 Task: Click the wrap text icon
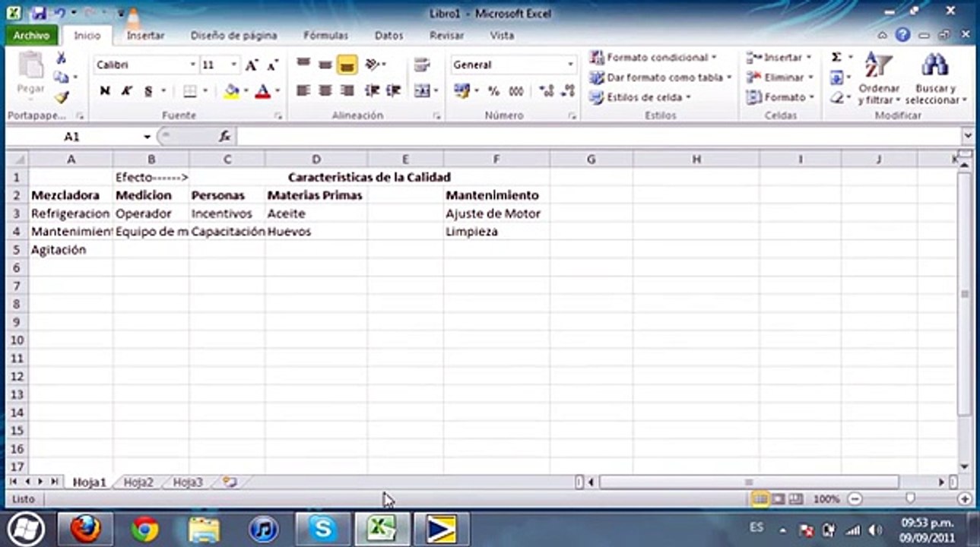click(x=422, y=65)
